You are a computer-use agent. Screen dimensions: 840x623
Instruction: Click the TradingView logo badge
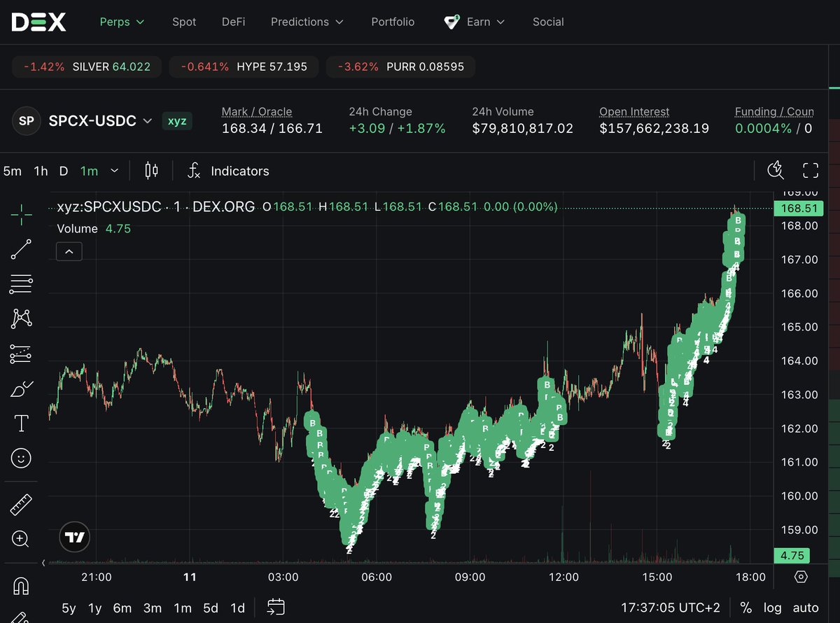click(x=74, y=538)
